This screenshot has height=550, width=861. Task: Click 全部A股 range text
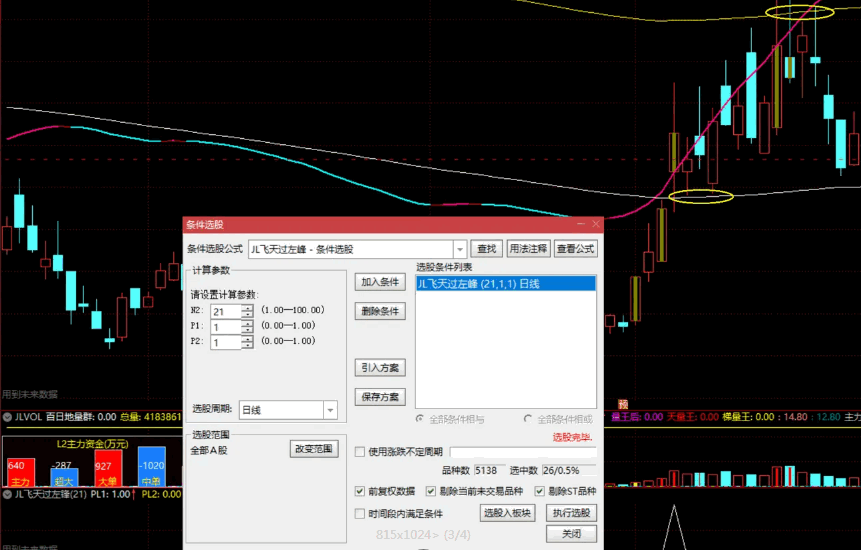tap(209, 451)
